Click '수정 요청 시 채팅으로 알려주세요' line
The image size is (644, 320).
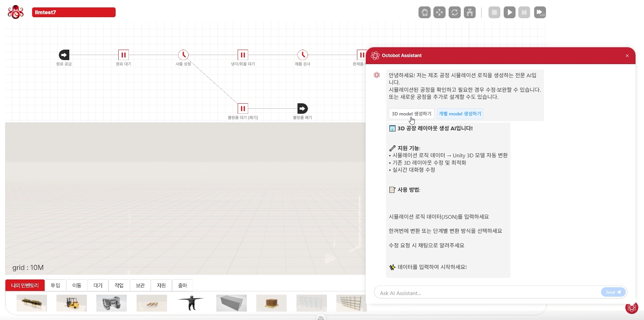427,245
